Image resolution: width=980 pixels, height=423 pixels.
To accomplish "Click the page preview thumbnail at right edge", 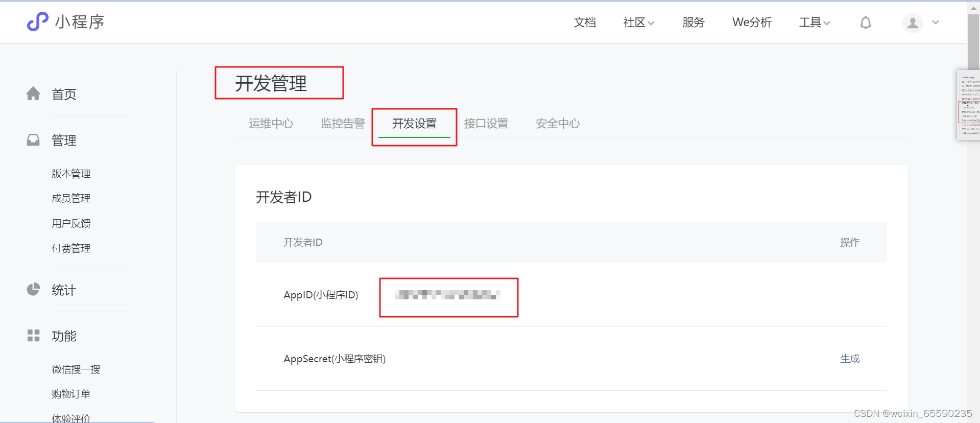I will point(969,105).
